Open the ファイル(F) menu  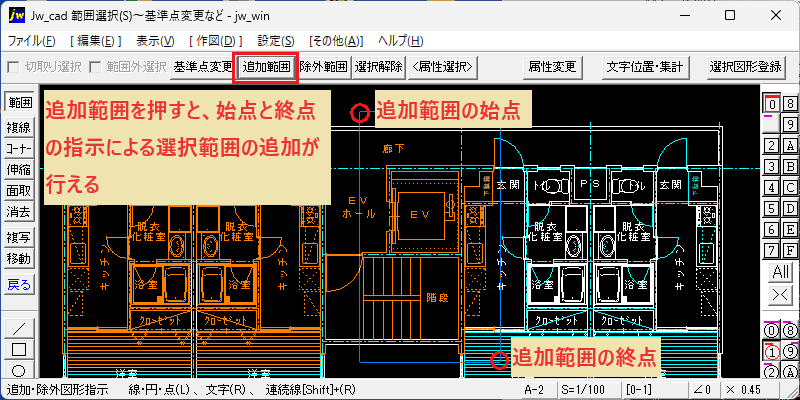(x=32, y=41)
